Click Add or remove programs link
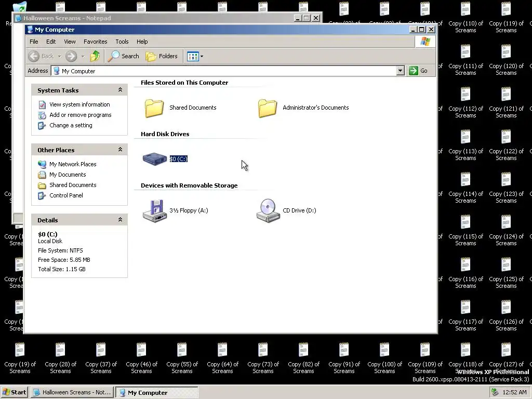The image size is (532, 399). coord(81,115)
